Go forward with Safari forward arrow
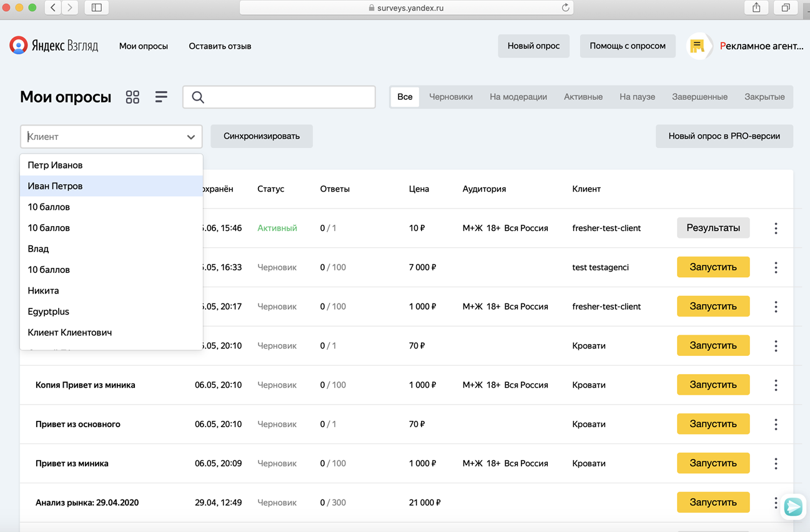This screenshot has height=532, width=810. click(x=70, y=7)
